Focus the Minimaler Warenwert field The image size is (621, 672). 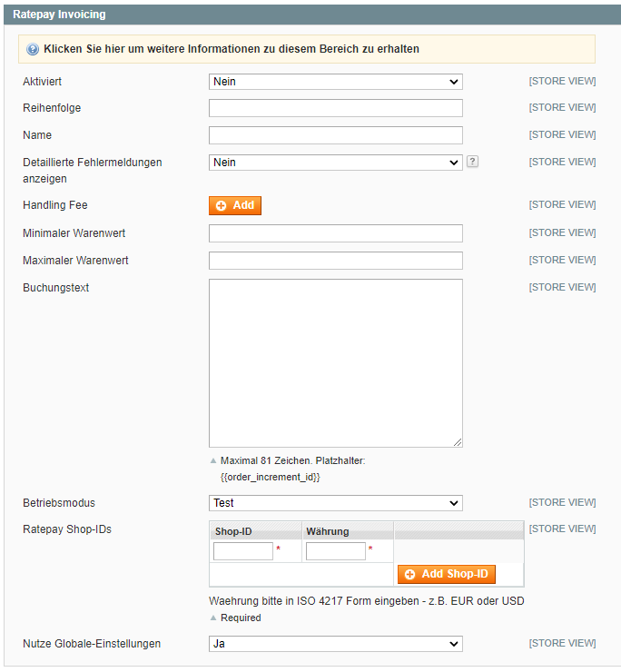click(336, 233)
